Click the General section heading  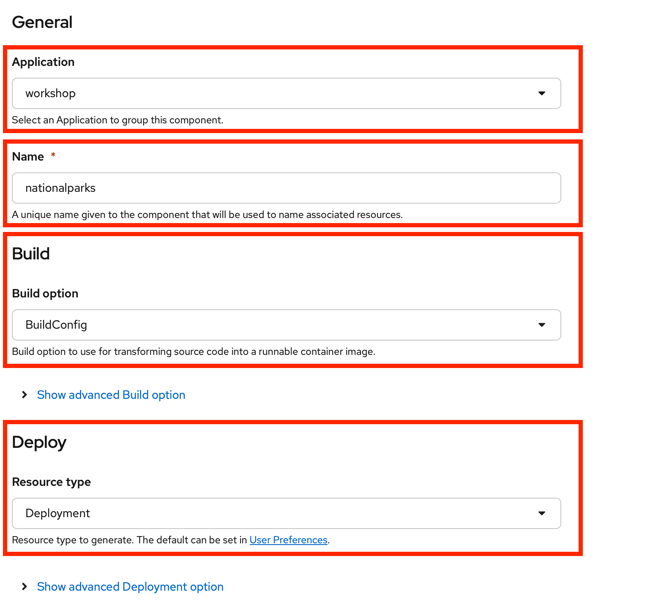click(x=42, y=22)
